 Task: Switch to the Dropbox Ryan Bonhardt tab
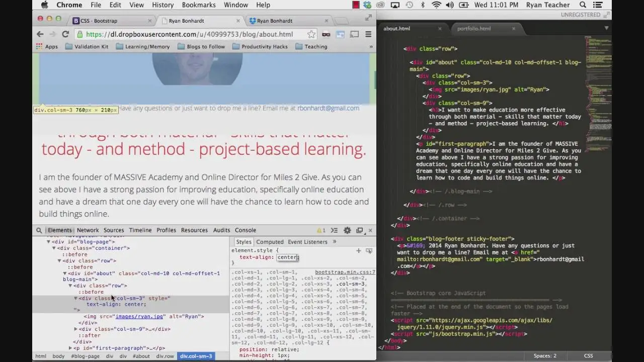click(289, 21)
